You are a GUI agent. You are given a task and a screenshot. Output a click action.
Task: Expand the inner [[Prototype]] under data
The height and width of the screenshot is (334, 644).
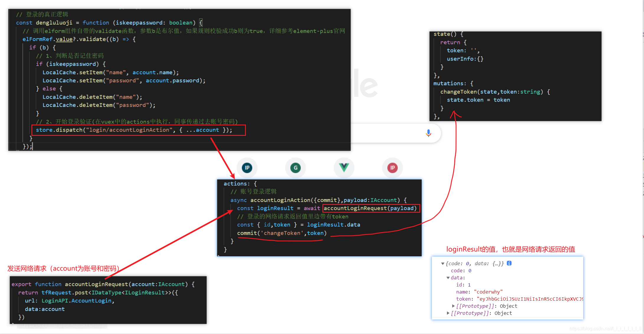[453, 306]
